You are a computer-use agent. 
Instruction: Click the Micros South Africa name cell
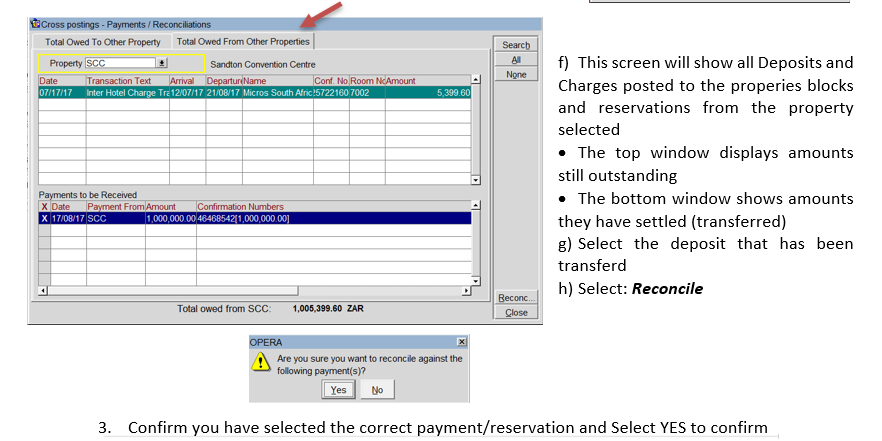pyautogui.click(x=278, y=93)
